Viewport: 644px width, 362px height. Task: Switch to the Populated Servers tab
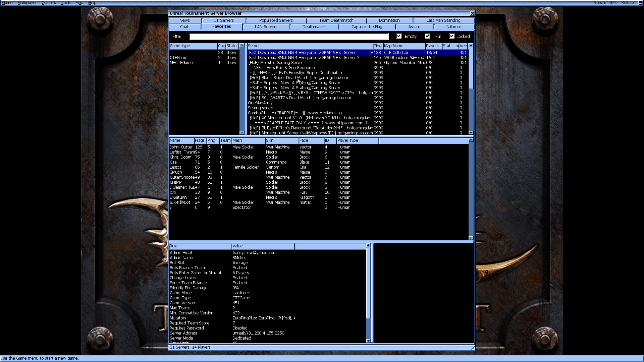tap(276, 20)
